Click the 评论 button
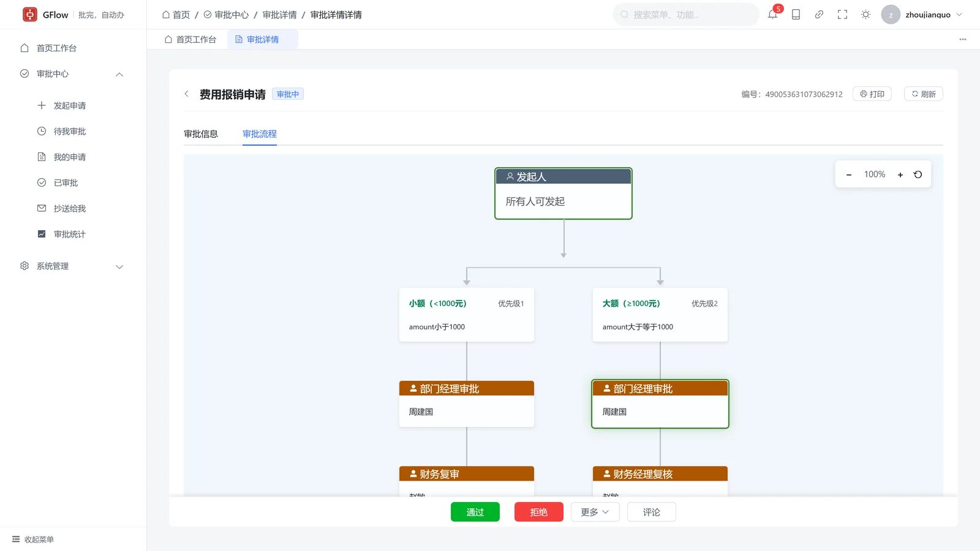Screen dimensions: 980x551 pos(652,512)
